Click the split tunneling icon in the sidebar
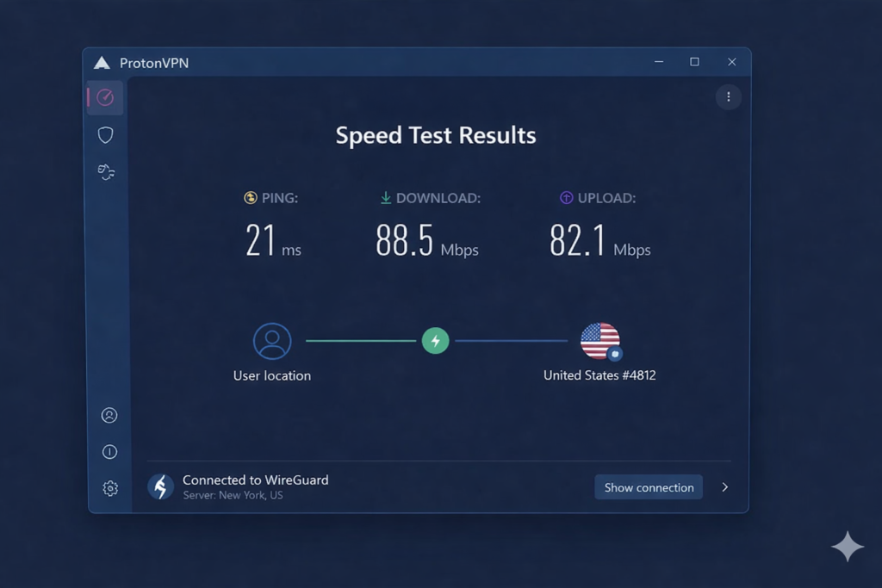Image resolution: width=882 pixels, height=588 pixels. tap(105, 171)
